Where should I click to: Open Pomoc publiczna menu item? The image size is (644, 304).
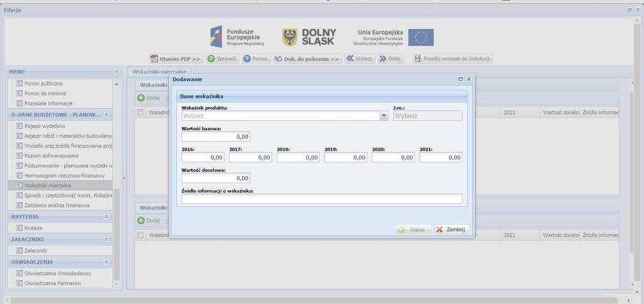[x=43, y=83]
